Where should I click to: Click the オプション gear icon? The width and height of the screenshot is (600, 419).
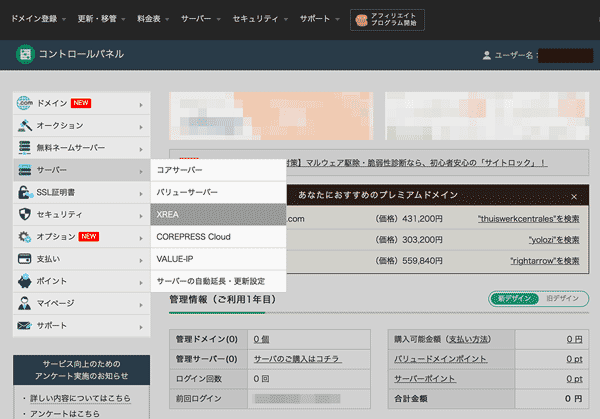[x=24, y=236]
